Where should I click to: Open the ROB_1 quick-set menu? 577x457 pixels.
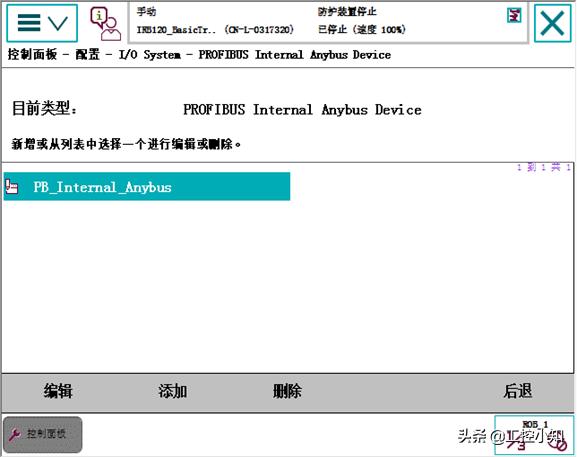(534, 435)
